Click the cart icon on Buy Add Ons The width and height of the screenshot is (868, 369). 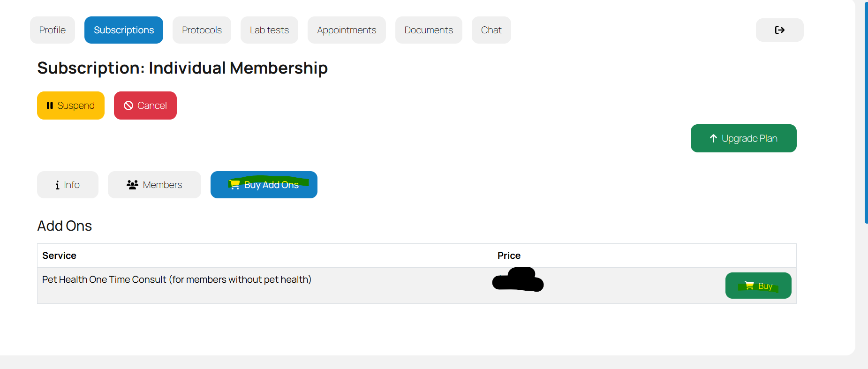point(235,185)
